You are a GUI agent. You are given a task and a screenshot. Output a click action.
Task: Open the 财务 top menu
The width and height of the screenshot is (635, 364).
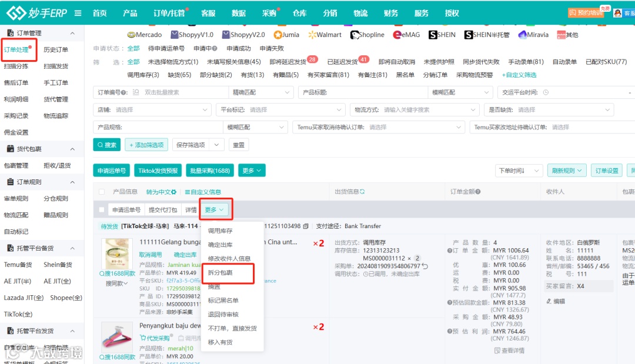click(x=390, y=13)
